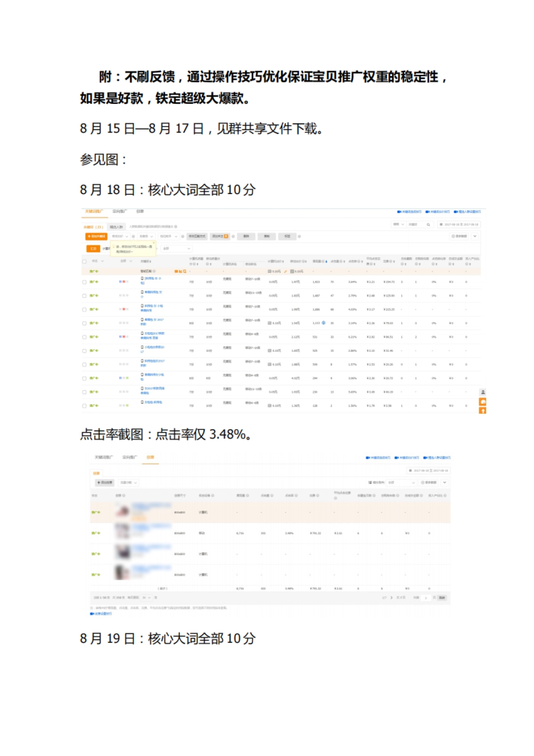Click the help circle next to 标签 button
The image size is (534, 756).
[299, 236]
